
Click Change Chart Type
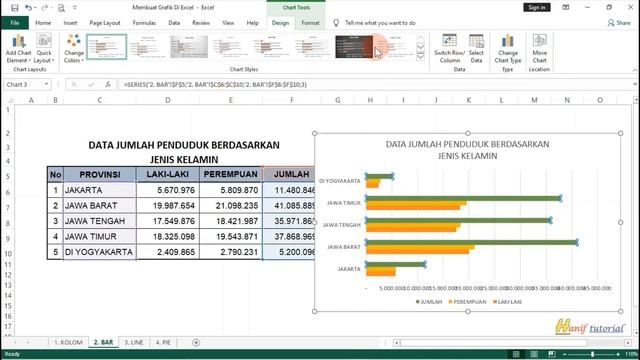pos(508,49)
